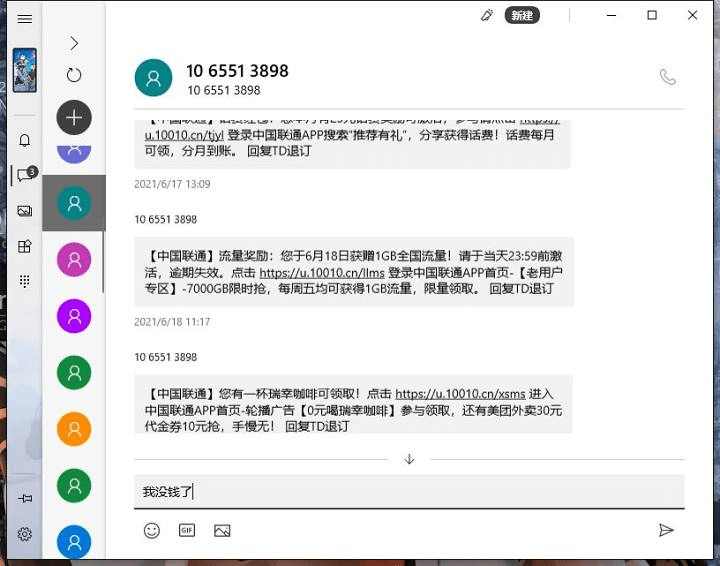Click timestamp 2021/6/18 11:17
Viewport: 720px width, 566px height.
point(172,322)
